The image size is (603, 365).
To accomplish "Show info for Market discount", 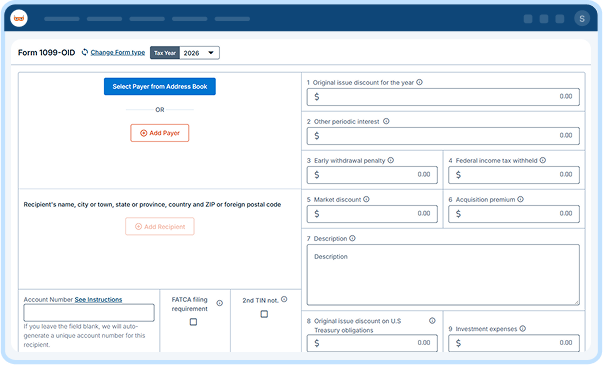I will point(366,199).
